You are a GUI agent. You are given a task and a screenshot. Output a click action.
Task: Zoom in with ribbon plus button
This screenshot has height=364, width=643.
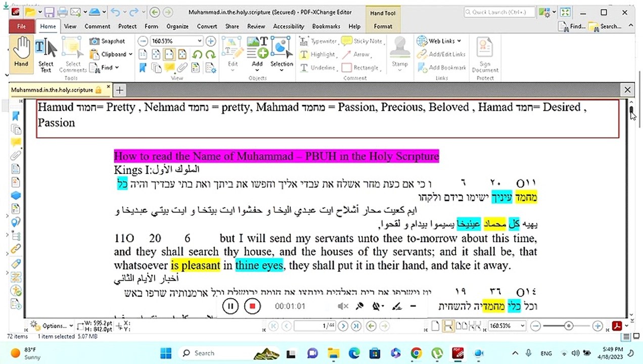click(x=211, y=41)
